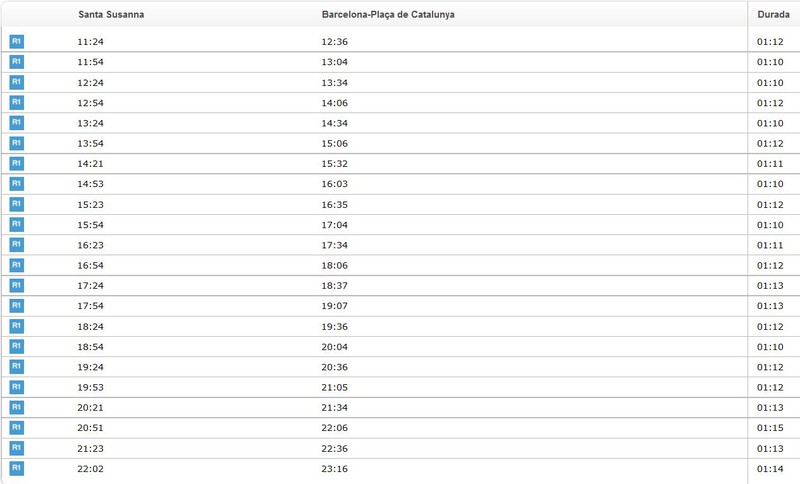The height and width of the screenshot is (484, 800).
Task: Select the R1 badge on the 14:21 row
Action: 16,163
